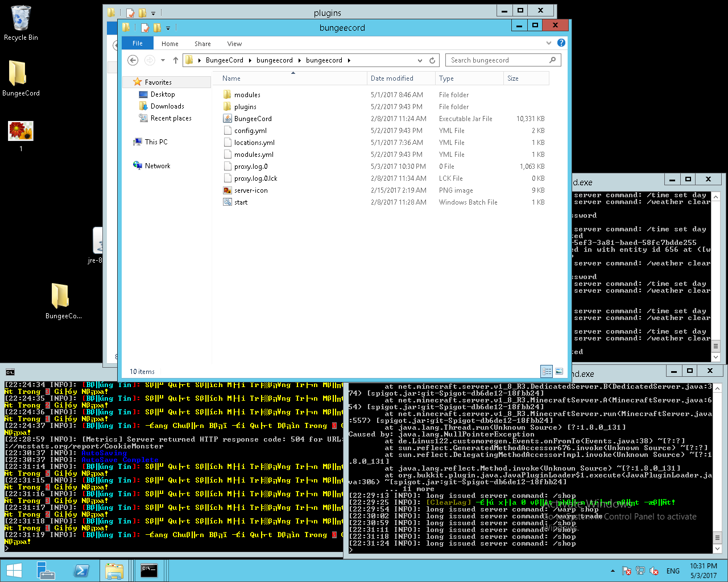Click the Back navigation arrow
The height and width of the screenshot is (582, 728).
point(133,60)
